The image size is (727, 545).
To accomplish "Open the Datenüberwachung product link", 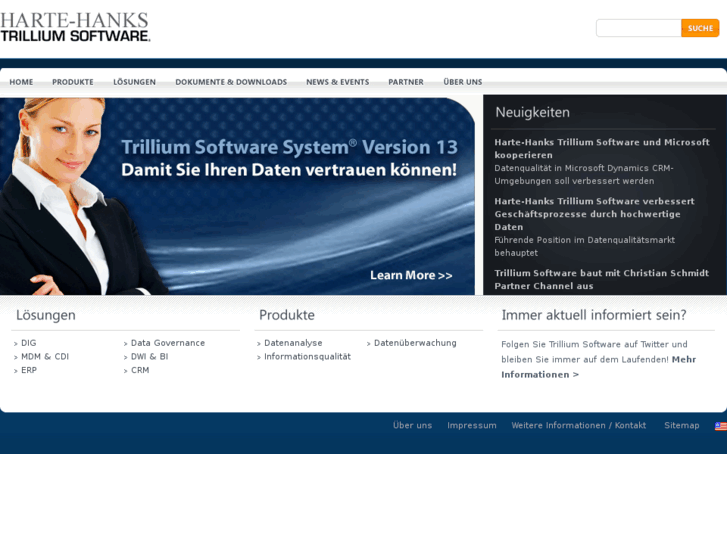I will pos(415,343).
